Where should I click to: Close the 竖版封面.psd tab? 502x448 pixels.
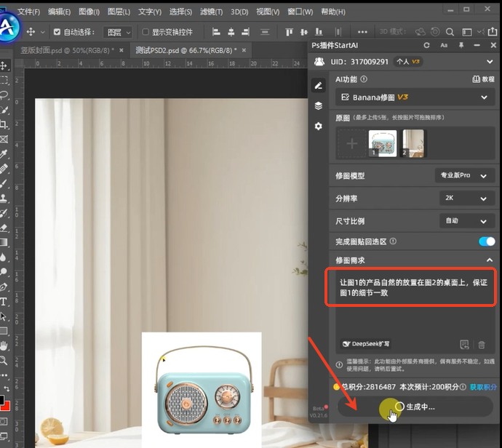[x=121, y=50]
